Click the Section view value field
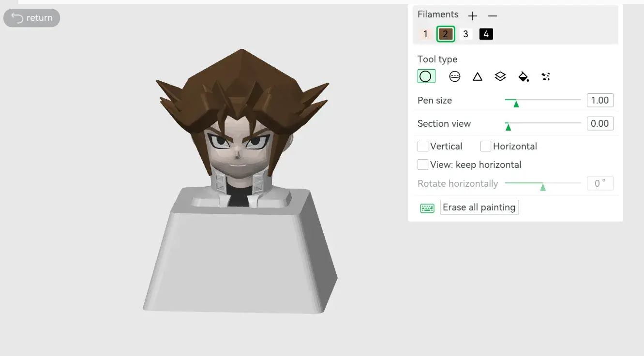 [600, 123]
